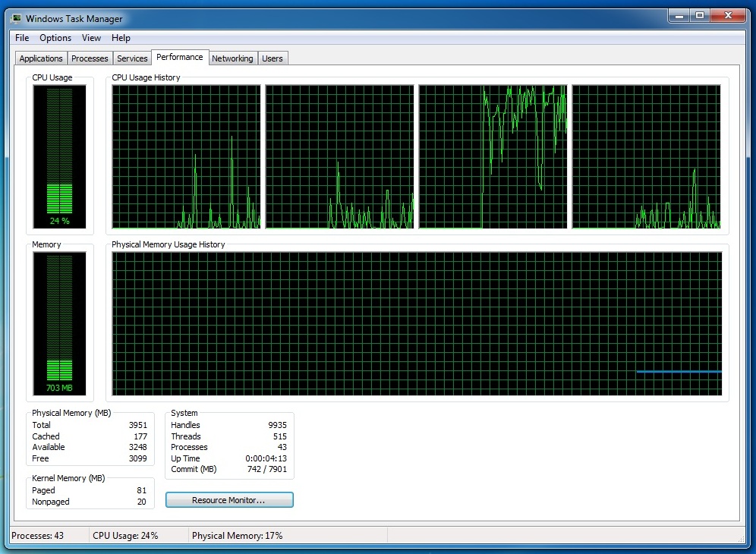Image resolution: width=756 pixels, height=554 pixels.
Task: Open the View menu
Action: click(91, 38)
